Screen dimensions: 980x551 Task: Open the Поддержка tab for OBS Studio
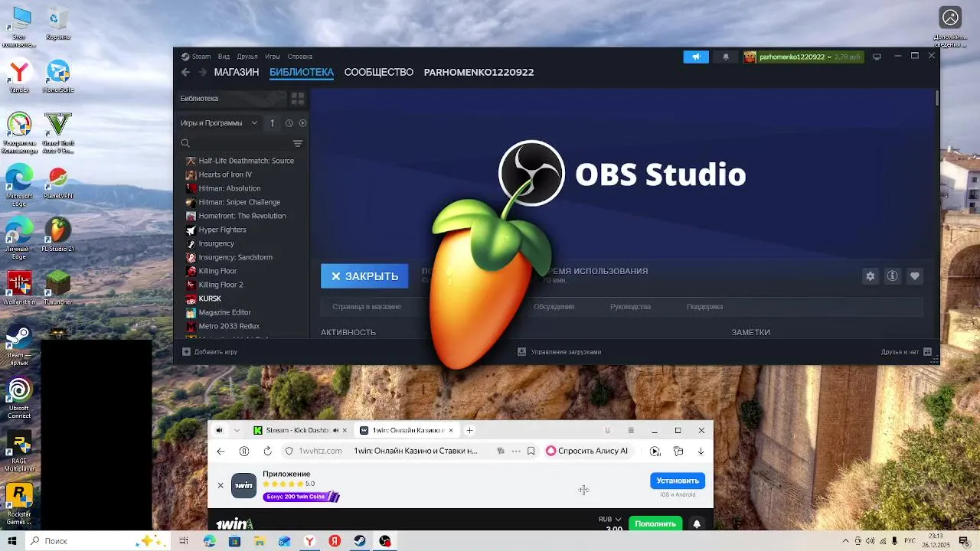704,307
